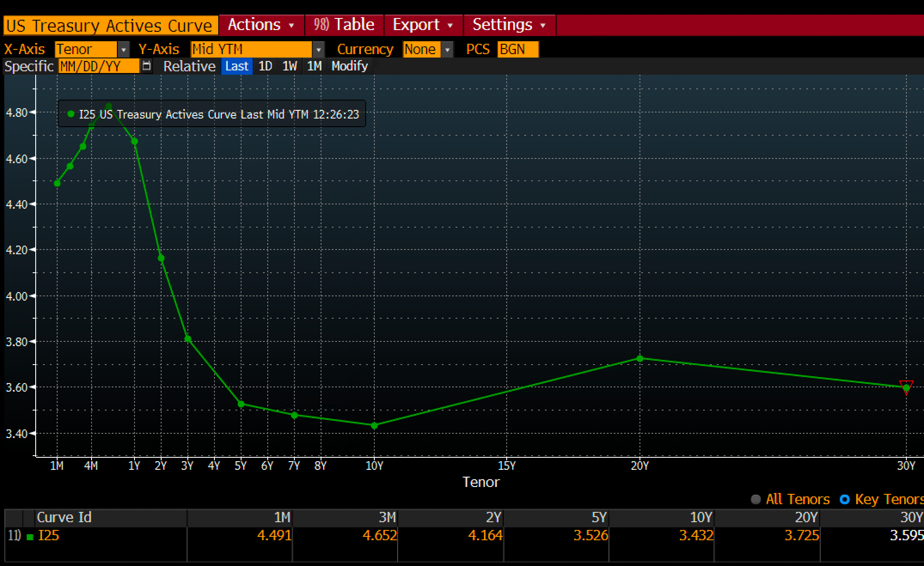Click the 98) Table button

point(344,25)
